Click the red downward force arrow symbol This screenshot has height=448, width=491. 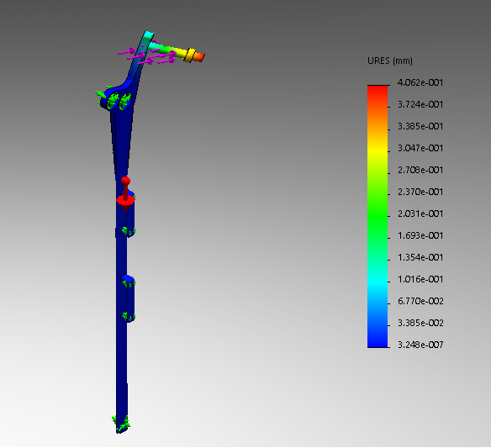(125, 194)
